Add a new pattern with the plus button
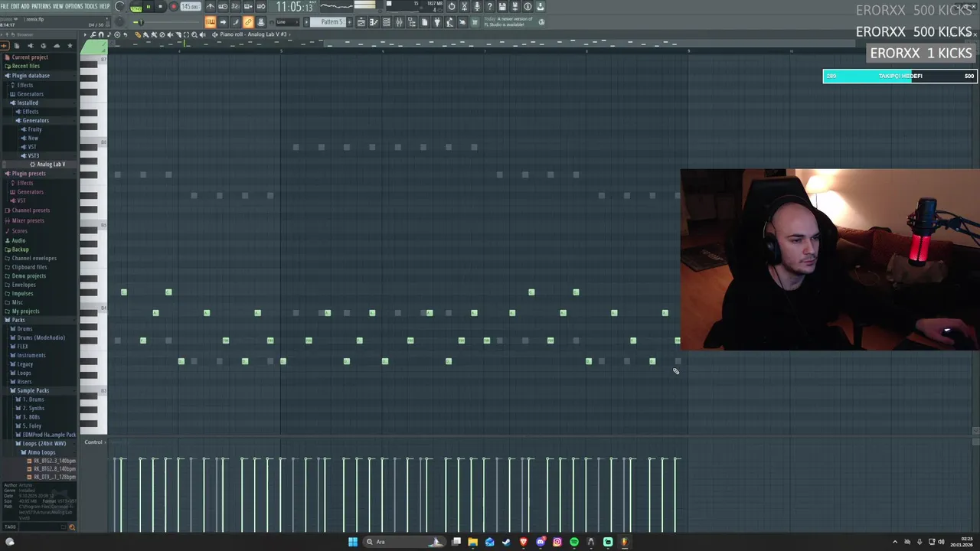980x551 pixels. tap(351, 22)
